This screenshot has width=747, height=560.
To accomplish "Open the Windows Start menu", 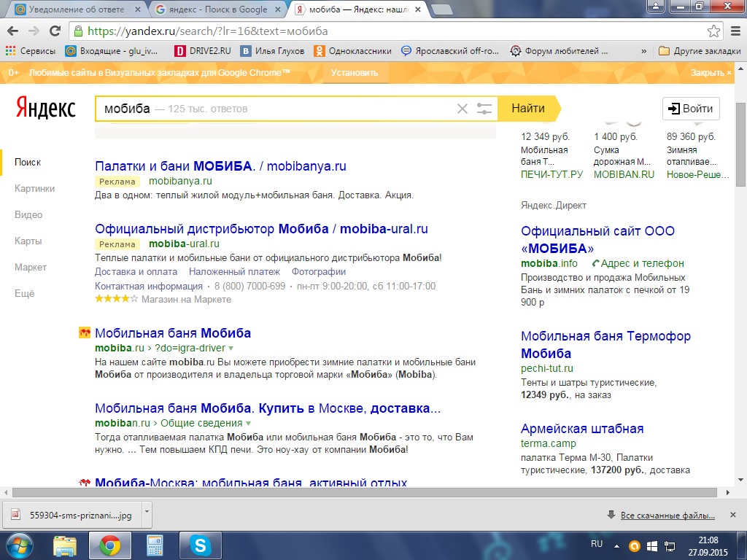I will [x=18, y=545].
